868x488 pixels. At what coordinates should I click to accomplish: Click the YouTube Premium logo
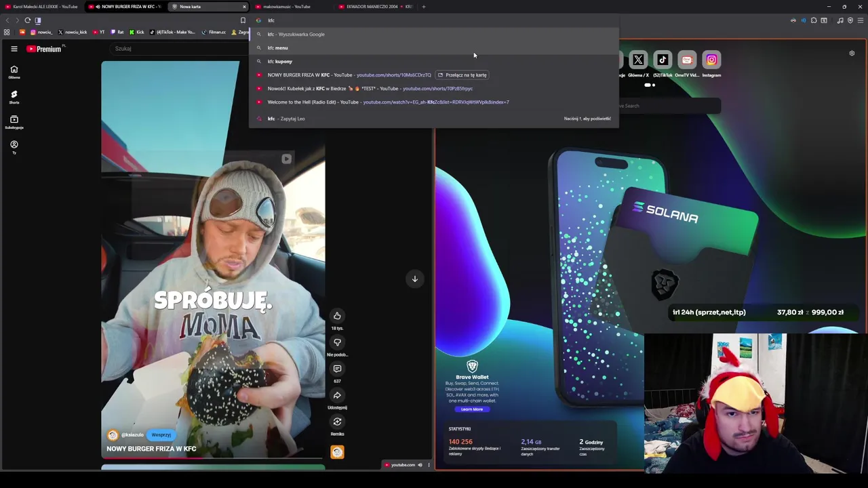coord(44,49)
